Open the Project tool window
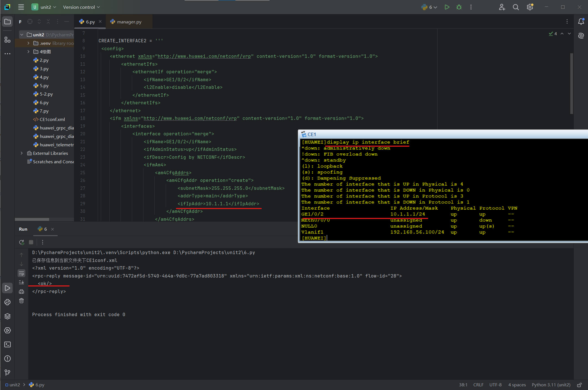Image resolution: width=588 pixels, height=390 pixels. coord(7,21)
